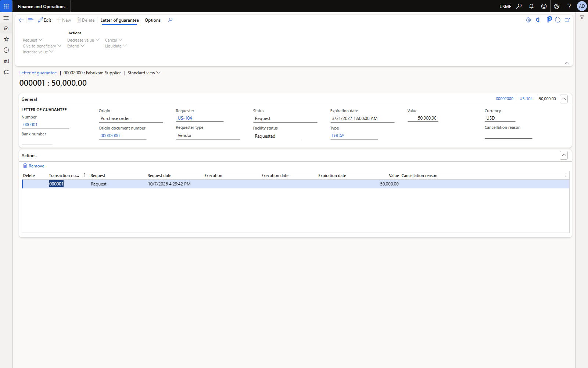Image resolution: width=588 pixels, height=368 pixels.
Task: Open the LGPAY type link
Action: click(338, 136)
